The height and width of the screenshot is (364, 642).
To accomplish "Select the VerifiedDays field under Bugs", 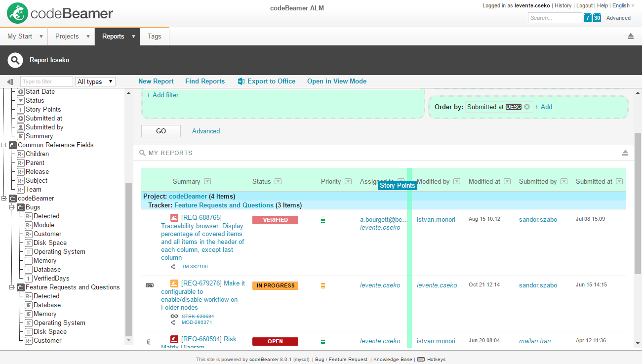I will click(x=51, y=279).
